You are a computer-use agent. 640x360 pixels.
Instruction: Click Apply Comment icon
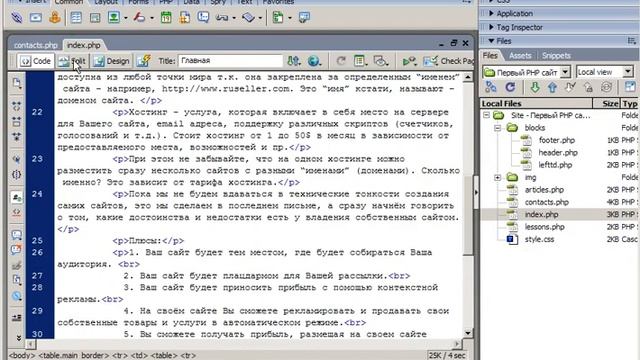(17, 235)
